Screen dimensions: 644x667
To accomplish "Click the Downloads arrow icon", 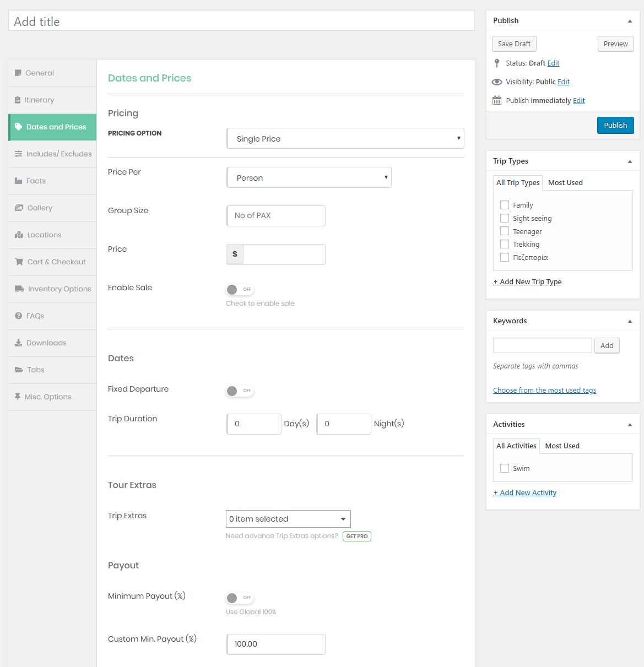I will [19, 343].
